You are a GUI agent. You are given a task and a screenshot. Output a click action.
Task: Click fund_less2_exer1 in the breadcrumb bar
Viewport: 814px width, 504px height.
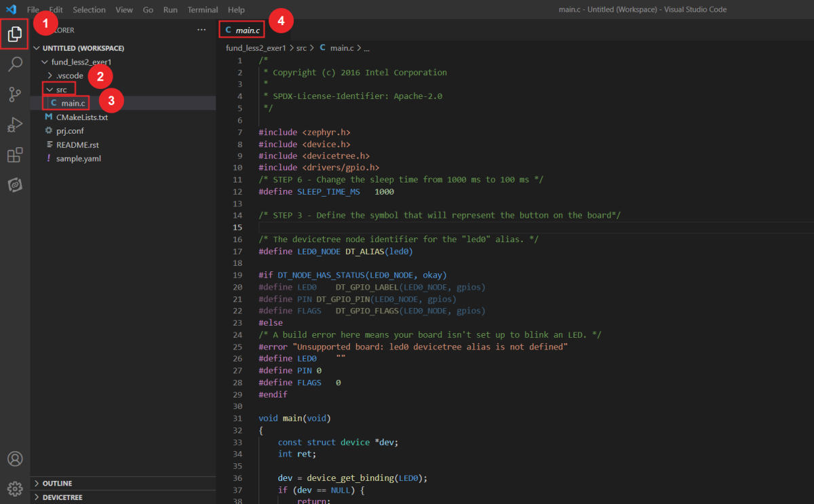[258, 47]
